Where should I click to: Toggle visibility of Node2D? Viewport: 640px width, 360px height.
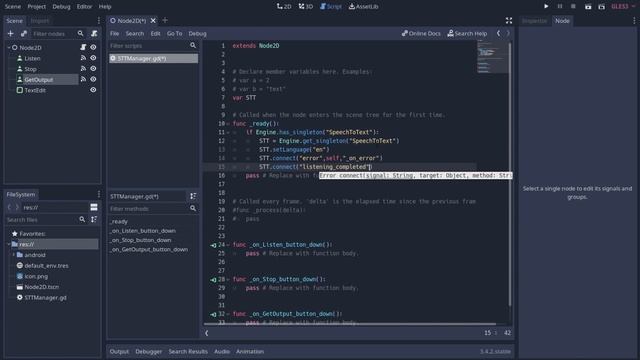tap(93, 47)
